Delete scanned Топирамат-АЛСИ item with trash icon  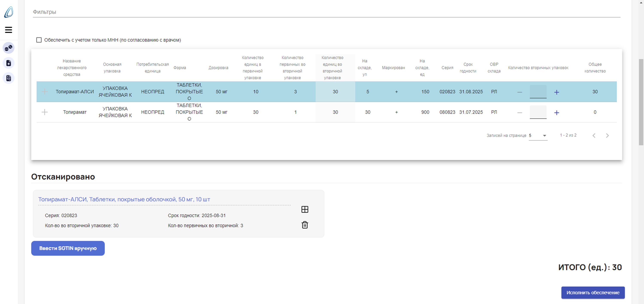tap(305, 225)
